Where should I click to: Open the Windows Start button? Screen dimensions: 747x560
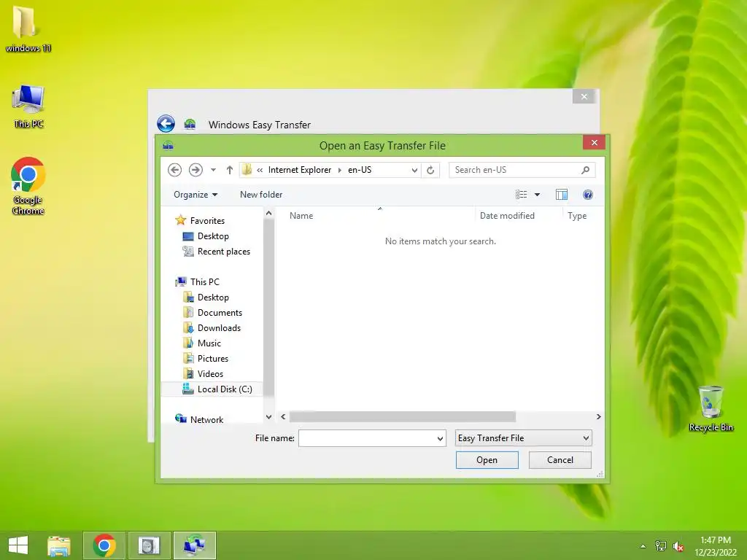[x=18, y=545]
